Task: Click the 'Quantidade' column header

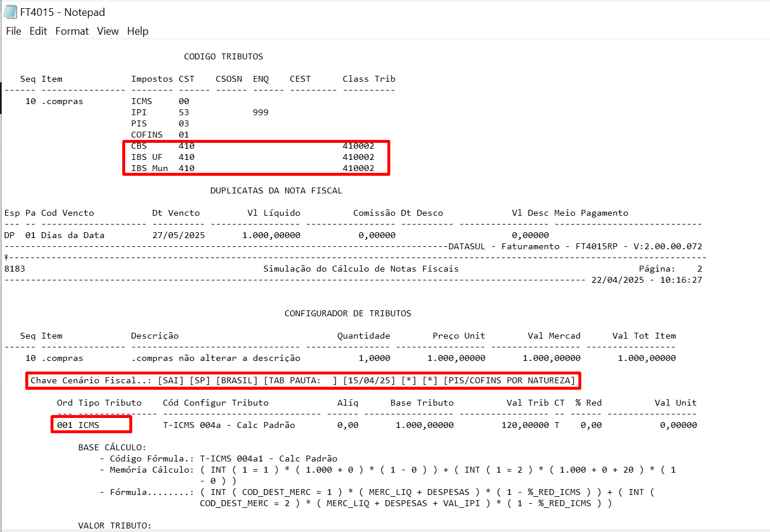Action: pyautogui.click(x=364, y=336)
